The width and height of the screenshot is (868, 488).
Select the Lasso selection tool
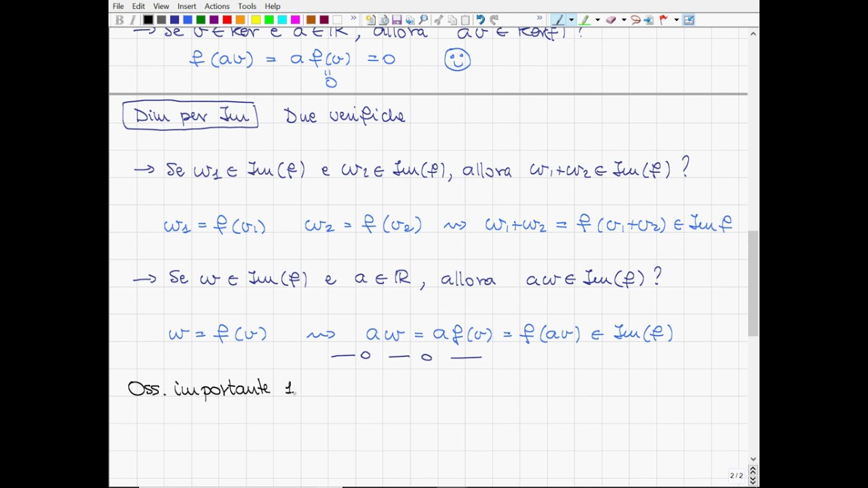(635, 20)
